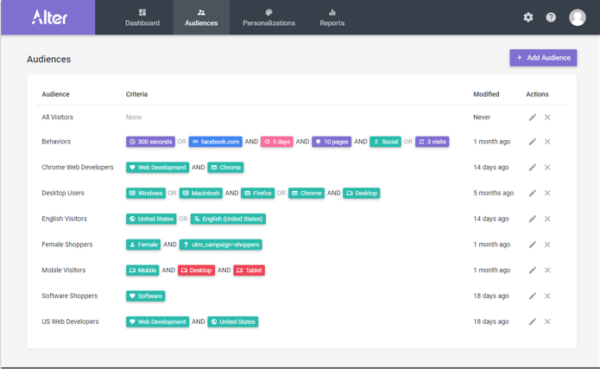Click the Criteria column header
This screenshot has height=369, width=600.
[137, 94]
